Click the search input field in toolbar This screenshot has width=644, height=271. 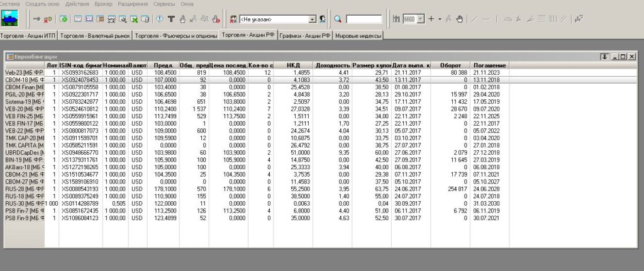[x=364, y=19]
